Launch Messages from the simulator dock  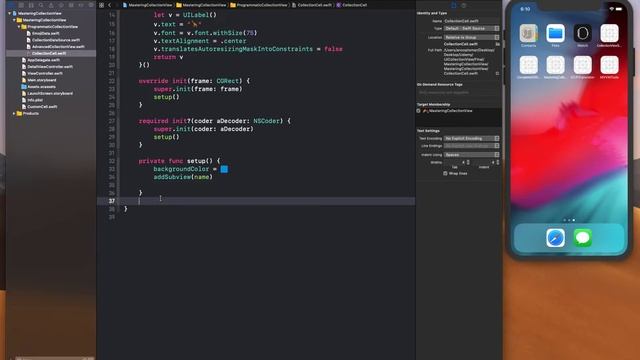(582, 238)
